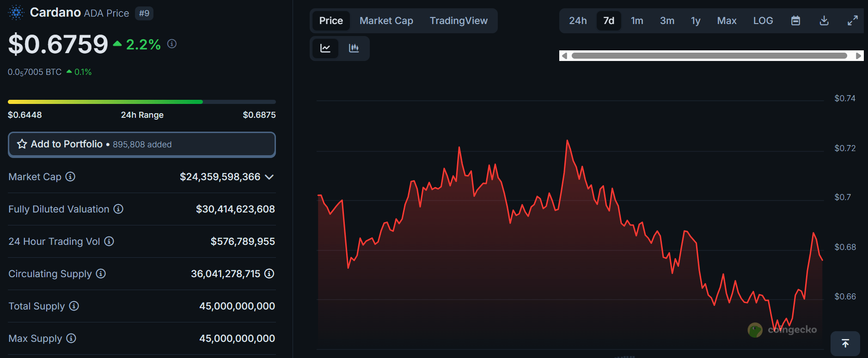This screenshot has width=868, height=358.
Task: Click the 24h Range label
Action: click(x=142, y=115)
